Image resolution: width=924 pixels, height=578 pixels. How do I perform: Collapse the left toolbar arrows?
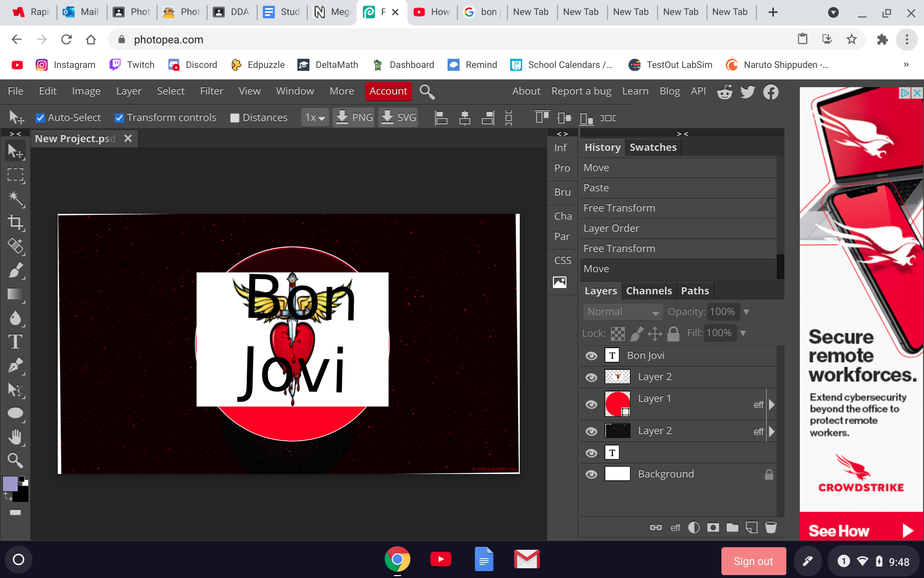15,133
